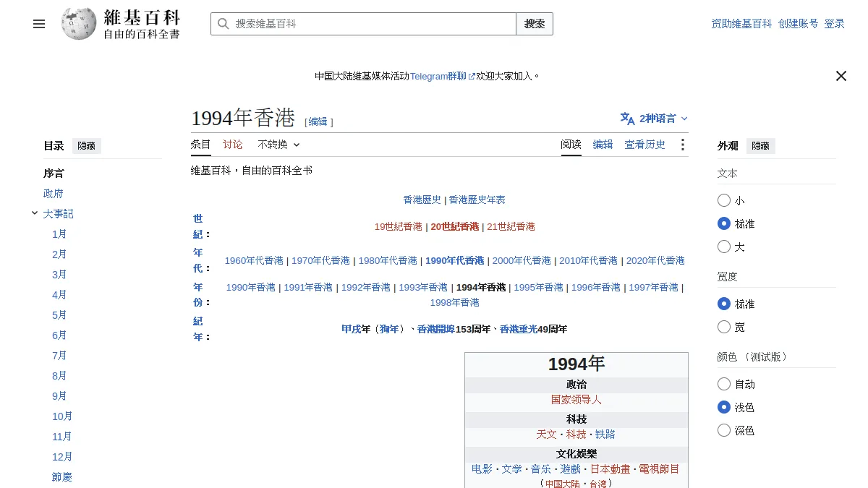Viewport: 868px width, 488px height.
Task: Click the 登录 link
Action: click(x=835, y=24)
